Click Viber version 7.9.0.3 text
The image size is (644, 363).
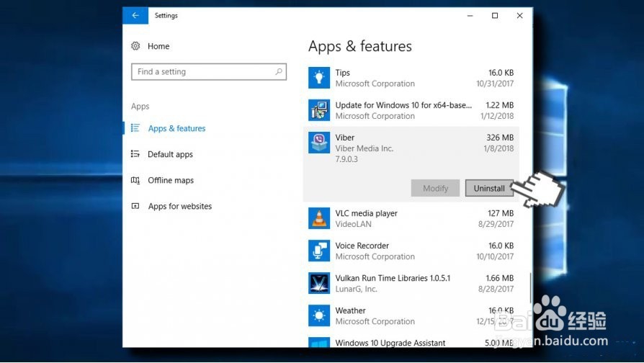point(346,159)
